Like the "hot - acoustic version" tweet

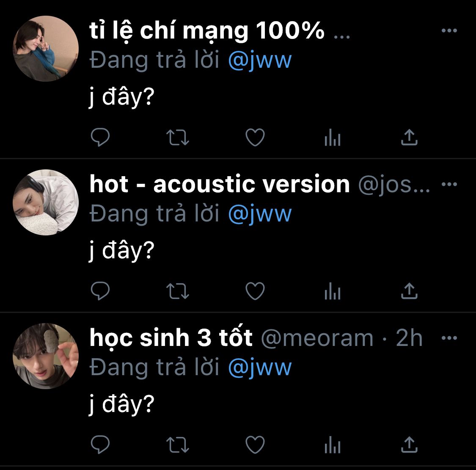(255, 291)
